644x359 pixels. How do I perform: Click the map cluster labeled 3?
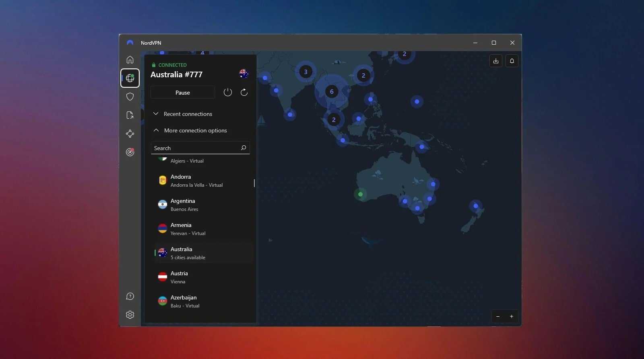(305, 72)
